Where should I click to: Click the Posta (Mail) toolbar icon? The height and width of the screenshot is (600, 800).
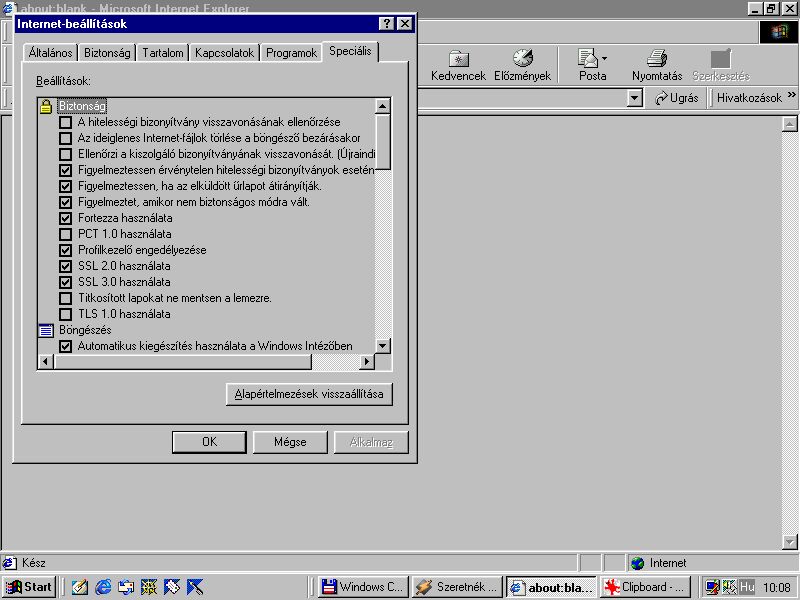point(589,65)
